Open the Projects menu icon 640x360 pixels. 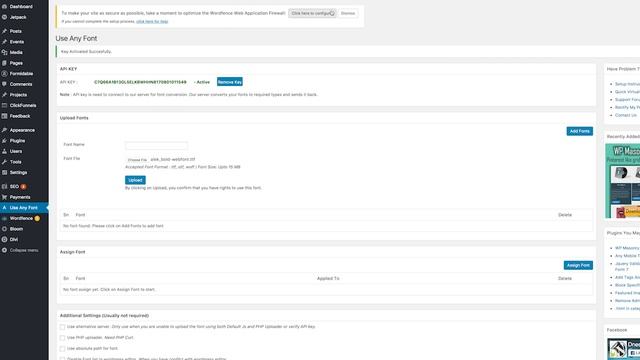pos(4,95)
